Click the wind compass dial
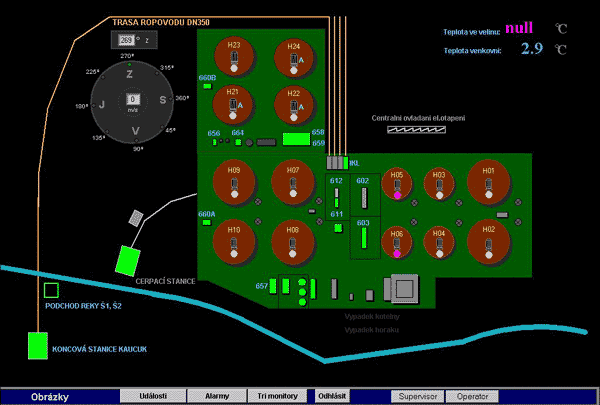This screenshot has width=600, height=405. click(x=133, y=100)
